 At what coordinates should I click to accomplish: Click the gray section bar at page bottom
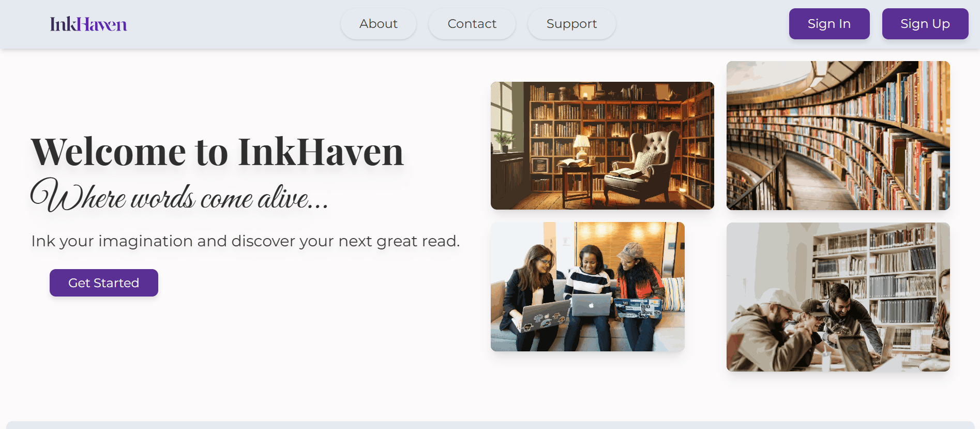(x=490, y=425)
